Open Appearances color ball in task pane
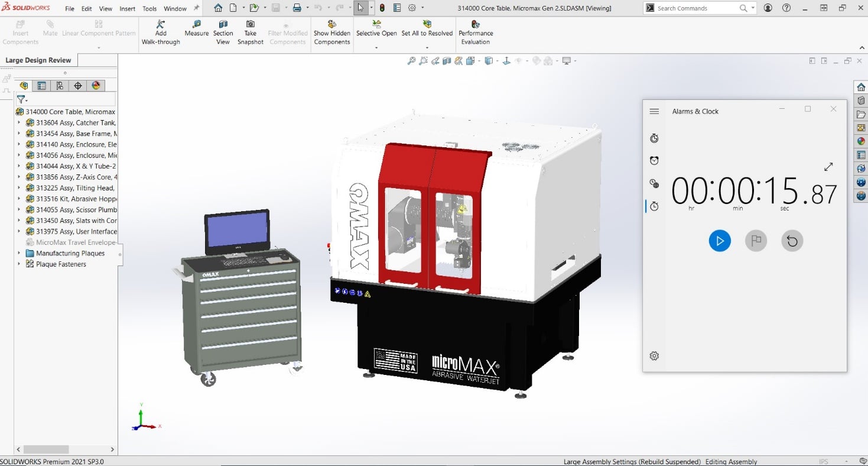 click(x=861, y=141)
